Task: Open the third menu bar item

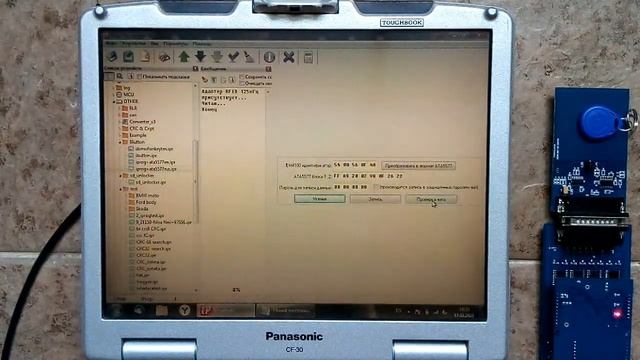Action: 155,43
